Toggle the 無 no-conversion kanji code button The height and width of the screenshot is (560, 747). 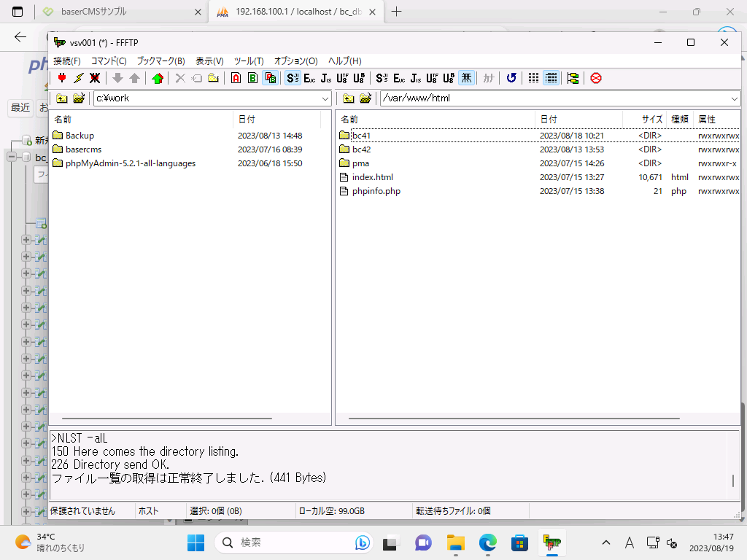tap(466, 78)
